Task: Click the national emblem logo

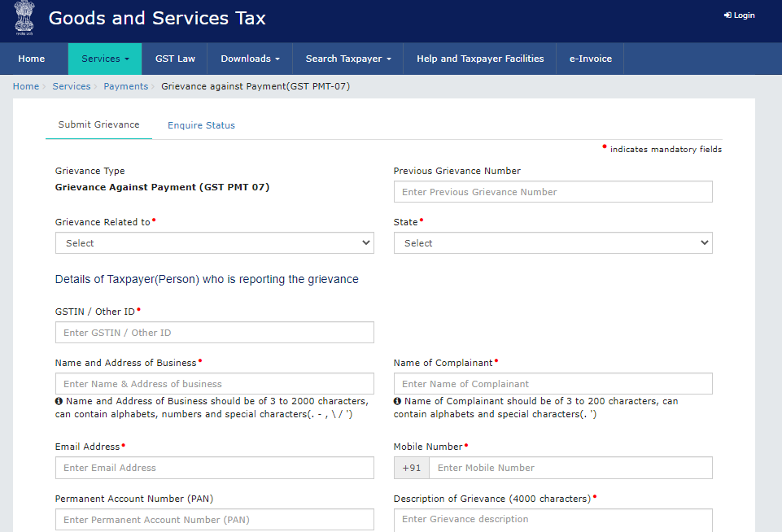Action: coord(24,18)
